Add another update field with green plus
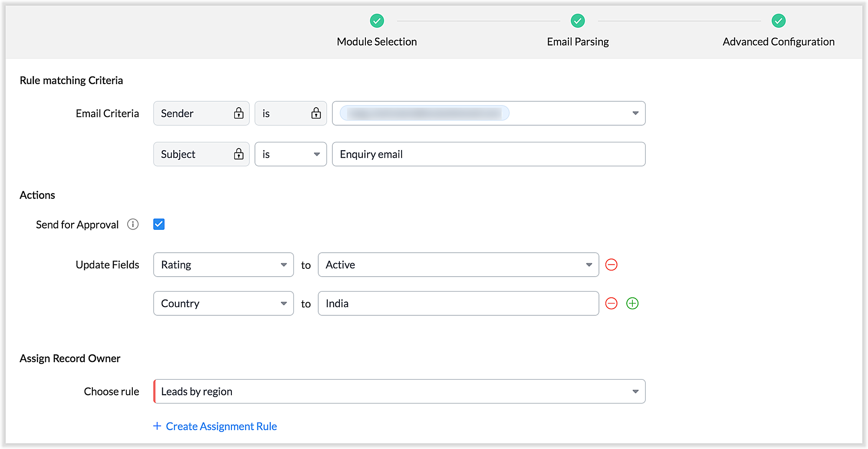The height and width of the screenshot is (449, 868). click(x=632, y=304)
